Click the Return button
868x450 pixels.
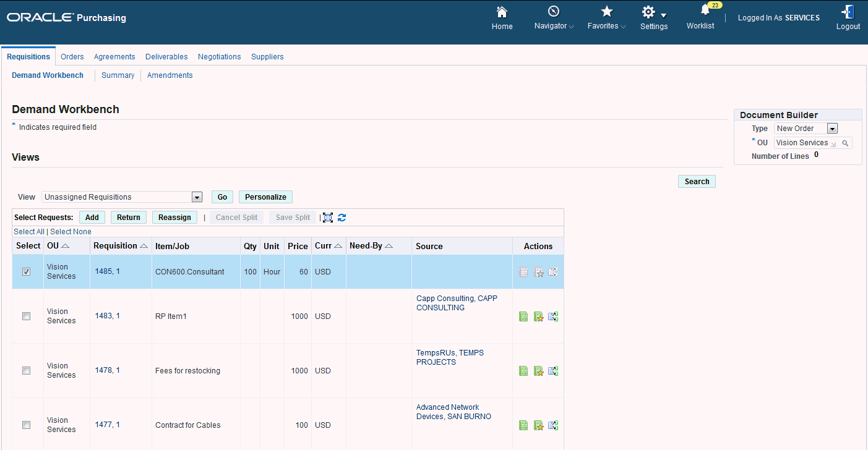[129, 218]
